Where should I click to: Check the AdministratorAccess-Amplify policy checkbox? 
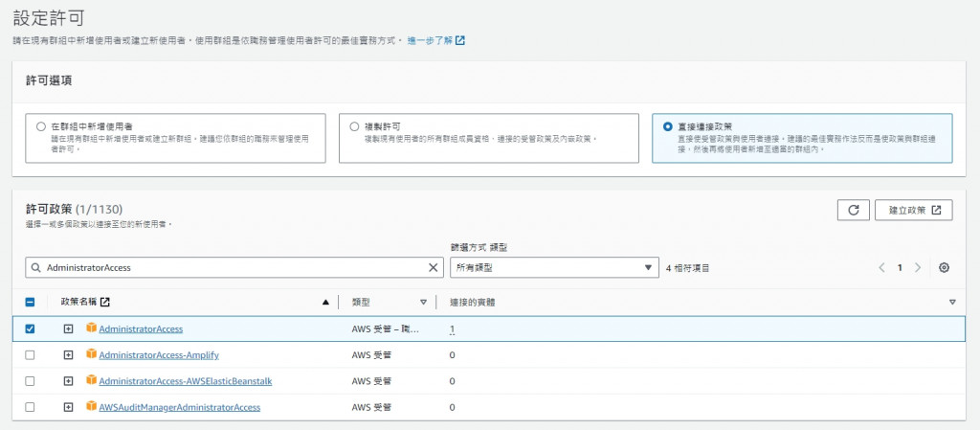30,355
